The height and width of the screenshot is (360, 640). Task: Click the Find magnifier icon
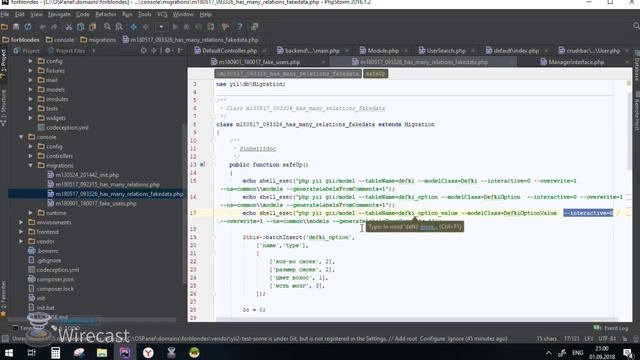click(107, 27)
